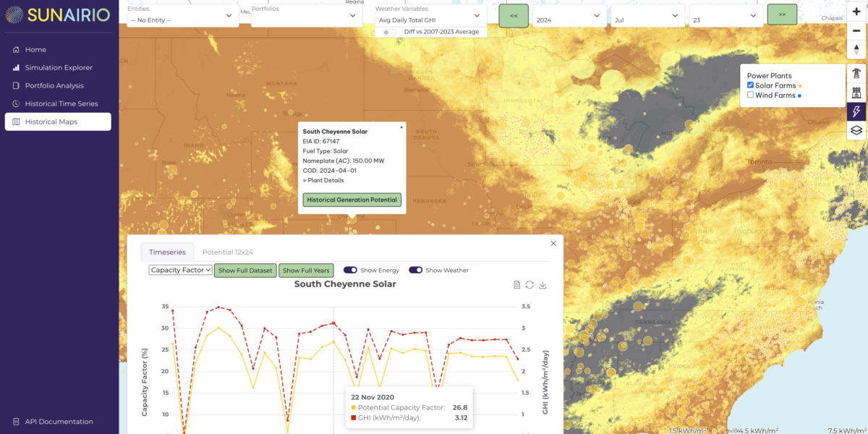The width and height of the screenshot is (868, 434).
Task: Open the transmission tower layer
Action: click(856, 73)
